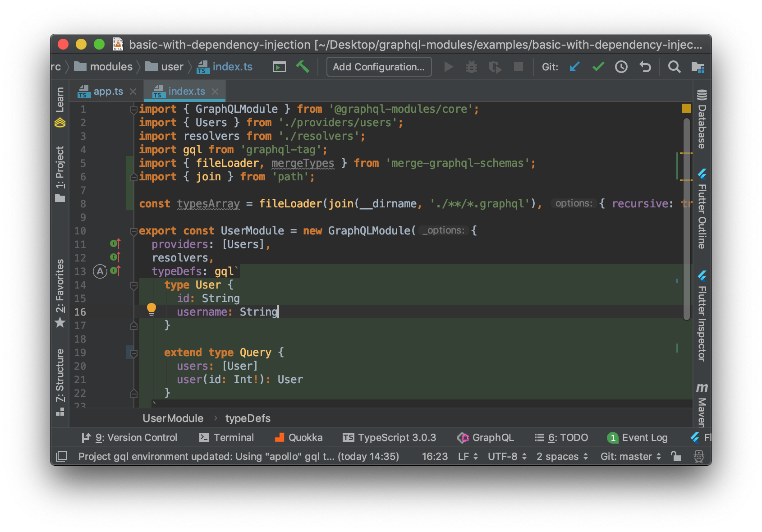Click the Build project hammer icon
The height and width of the screenshot is (532, 762).
point(303,67)
